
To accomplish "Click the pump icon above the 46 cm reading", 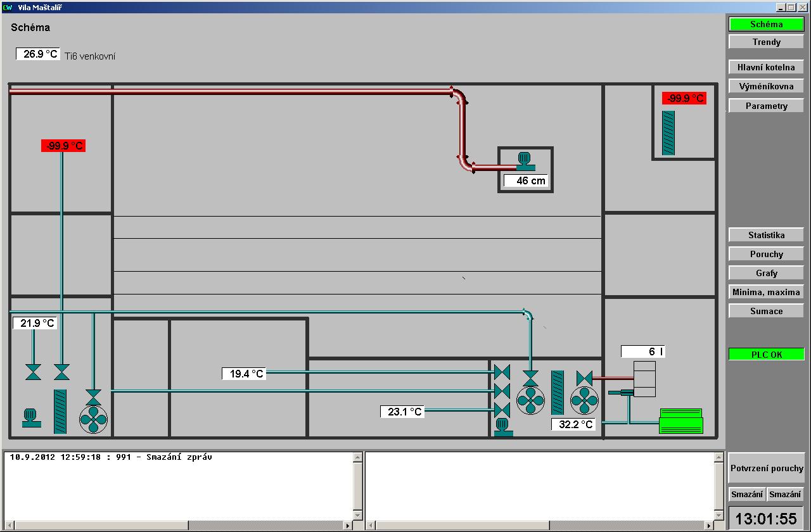I will tap(525, 161).
